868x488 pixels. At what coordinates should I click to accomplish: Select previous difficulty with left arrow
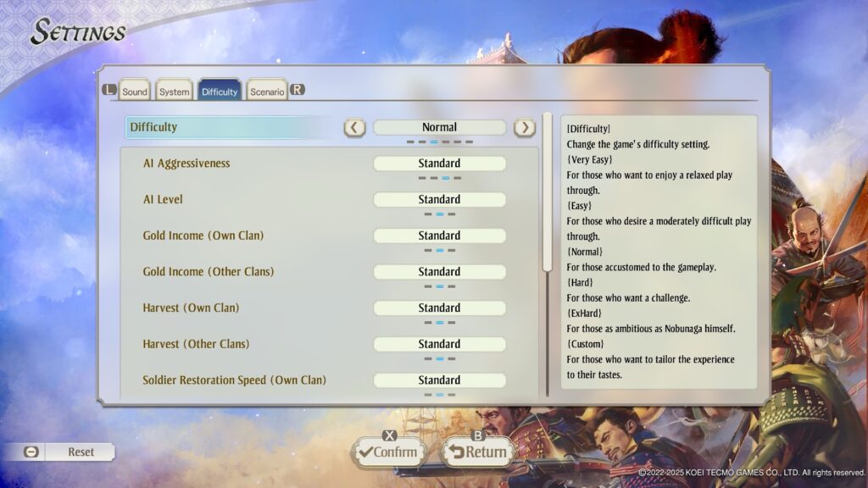click(354, 128)
